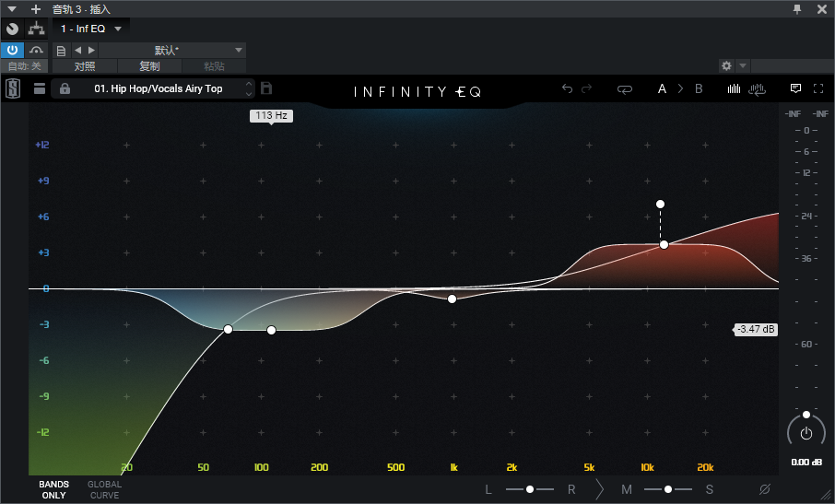This screenshot has height=504, width=835.
Task: Click the 113 Hz frequency label
Action: pyautogui.click(x=271, y=115)
